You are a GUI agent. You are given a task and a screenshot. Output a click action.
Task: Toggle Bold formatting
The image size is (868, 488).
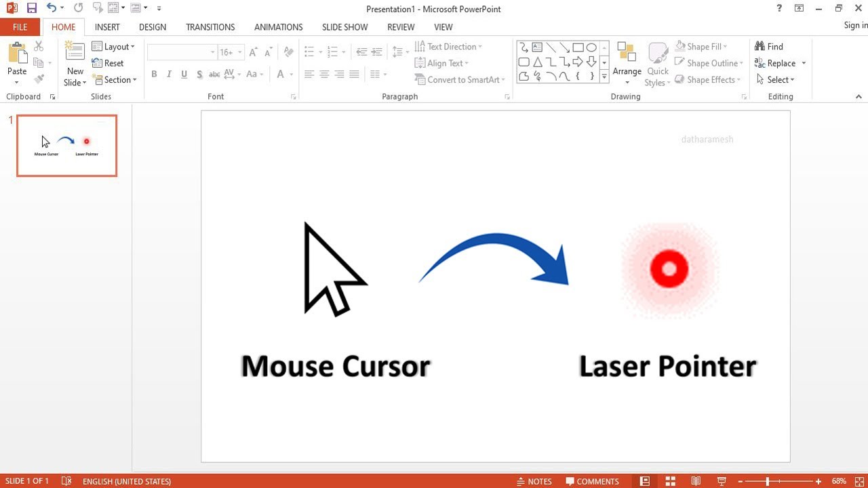154,75
